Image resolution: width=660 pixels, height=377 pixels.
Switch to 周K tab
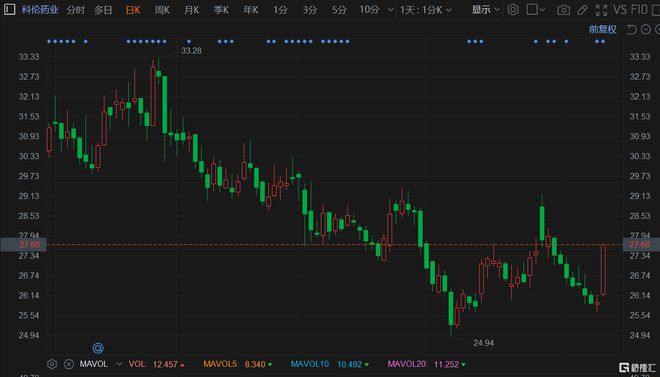point(162,10)
